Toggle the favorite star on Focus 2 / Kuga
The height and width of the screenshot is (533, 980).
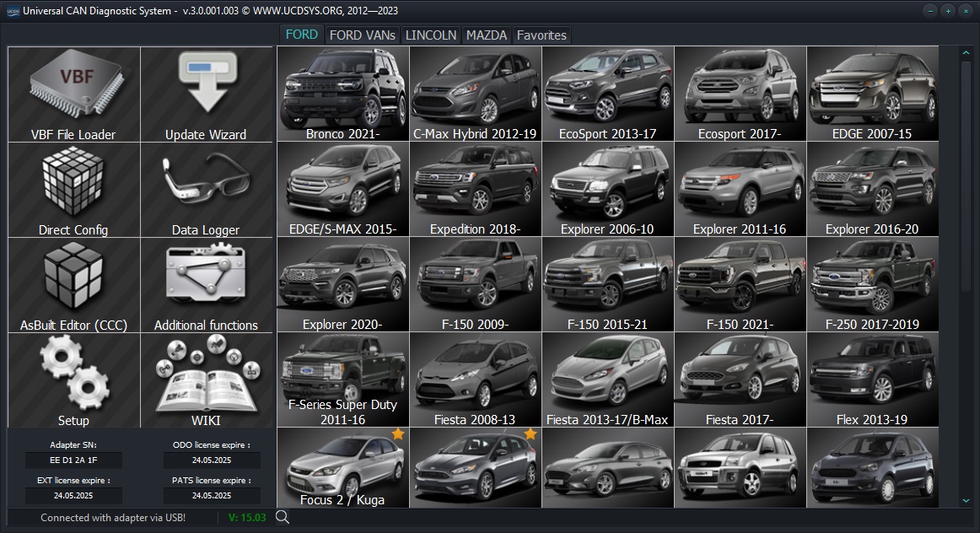[396, 433]
